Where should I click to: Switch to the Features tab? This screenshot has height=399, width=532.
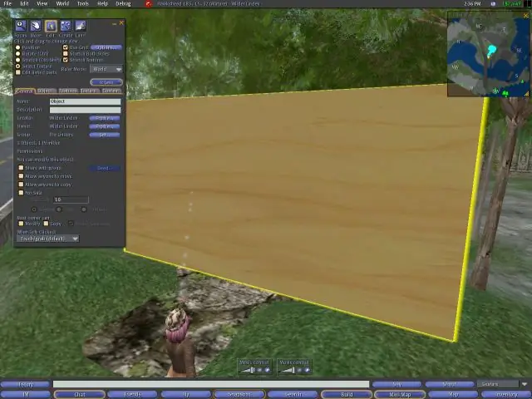(x=68, y=91)
